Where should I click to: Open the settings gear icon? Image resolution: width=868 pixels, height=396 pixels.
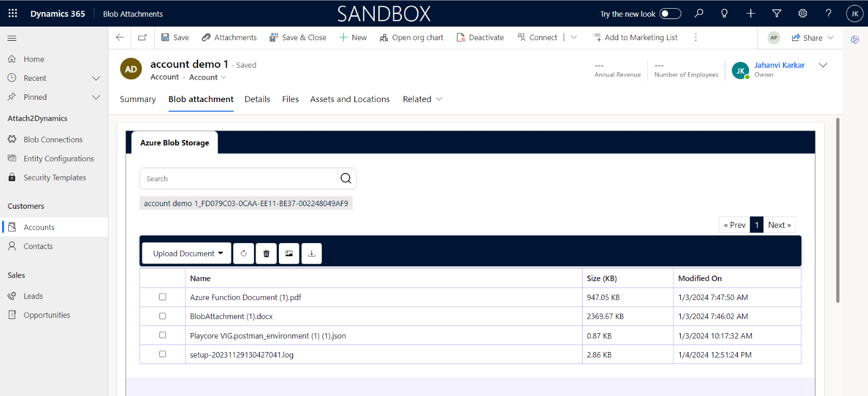802,14
